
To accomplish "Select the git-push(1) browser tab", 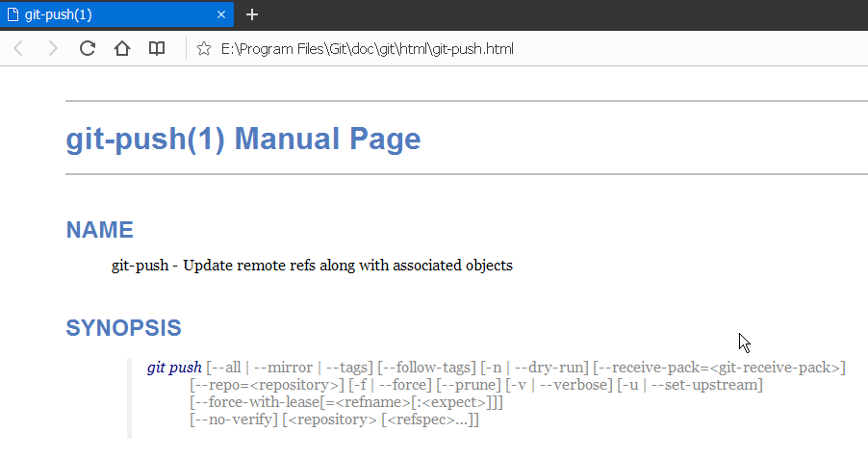I will coord(116,14).
